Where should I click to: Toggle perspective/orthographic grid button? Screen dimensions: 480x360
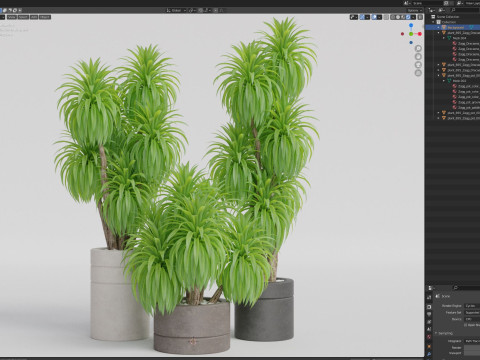418,73
